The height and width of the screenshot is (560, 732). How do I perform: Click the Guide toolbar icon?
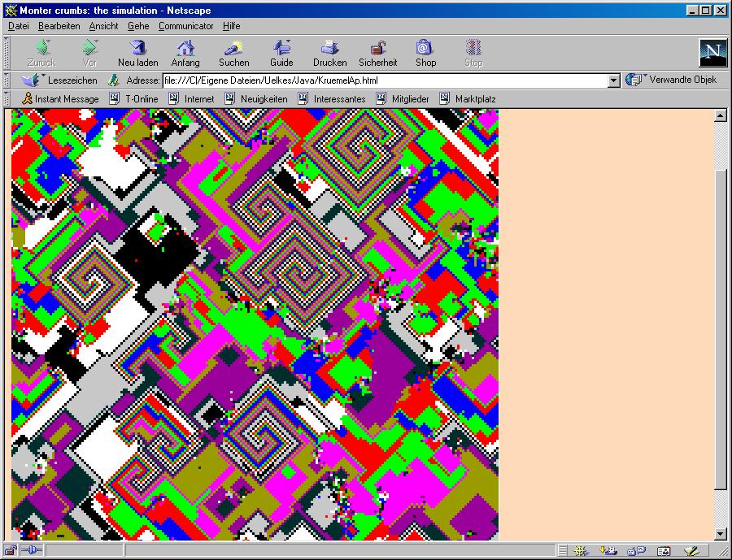(x=281, y=53)
